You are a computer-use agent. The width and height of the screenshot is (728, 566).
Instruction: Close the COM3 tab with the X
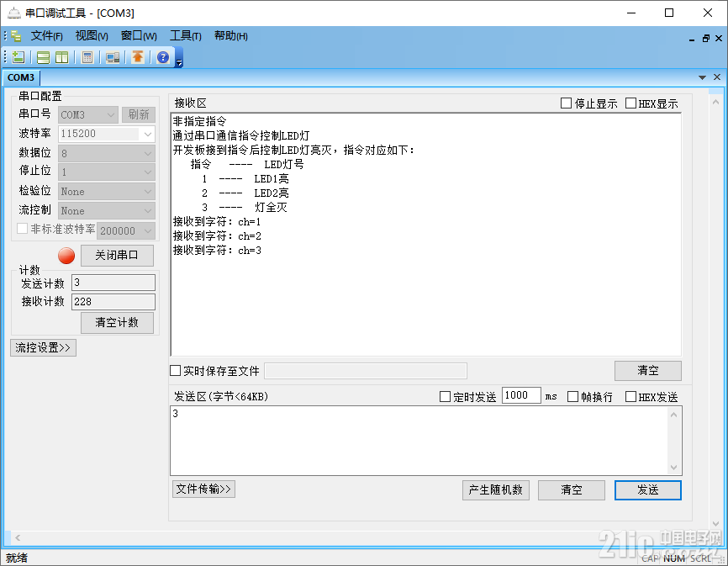tap(717, 77)
